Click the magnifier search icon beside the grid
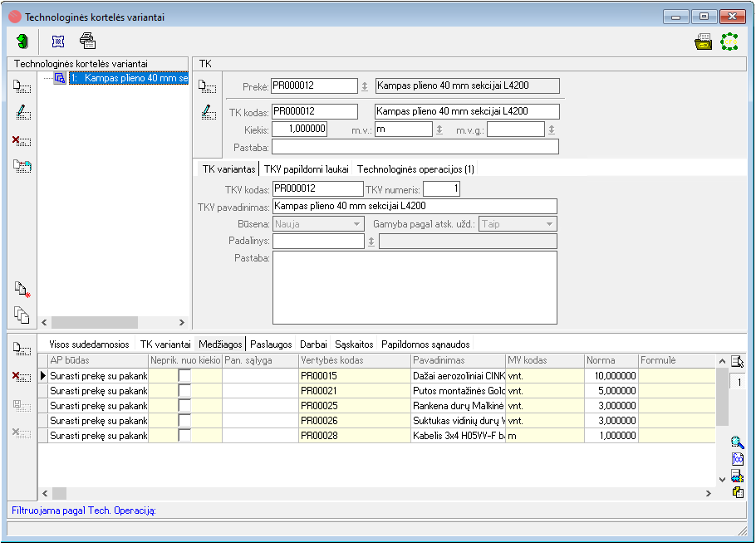This screenshot has width=756, height=552. pos(737,442)
